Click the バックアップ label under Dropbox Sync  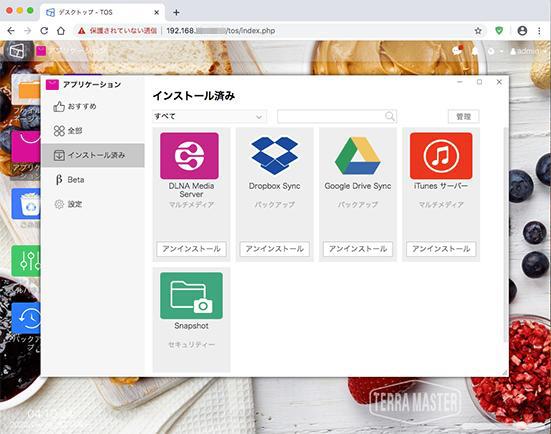click(x=274, y=205)
